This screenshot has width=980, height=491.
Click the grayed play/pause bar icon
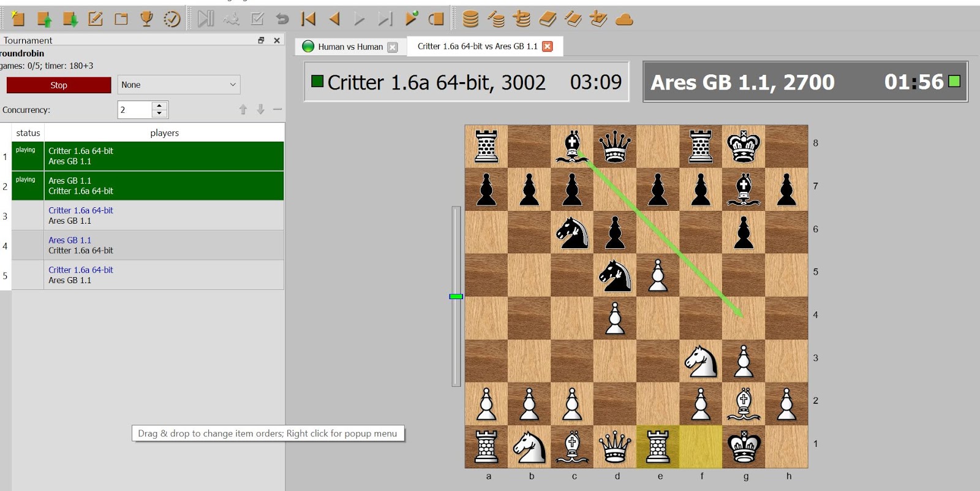coord(206,19)
